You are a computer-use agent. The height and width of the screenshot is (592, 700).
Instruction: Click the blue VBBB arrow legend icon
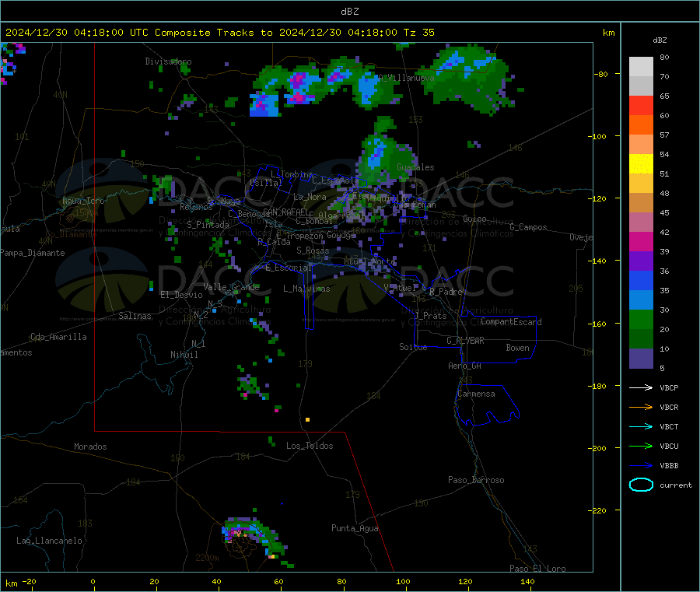coord(641,465)
